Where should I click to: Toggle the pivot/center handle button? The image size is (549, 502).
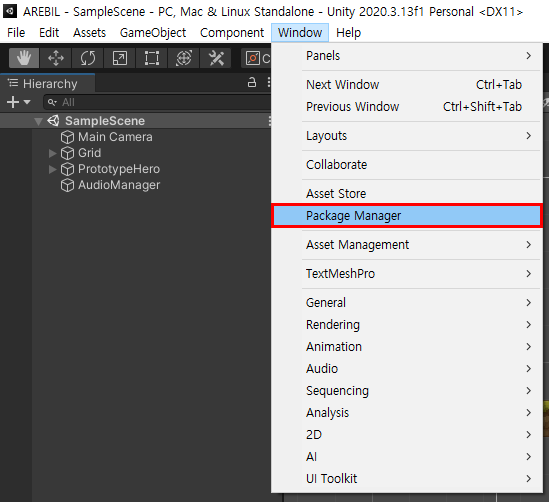[257, 58]
